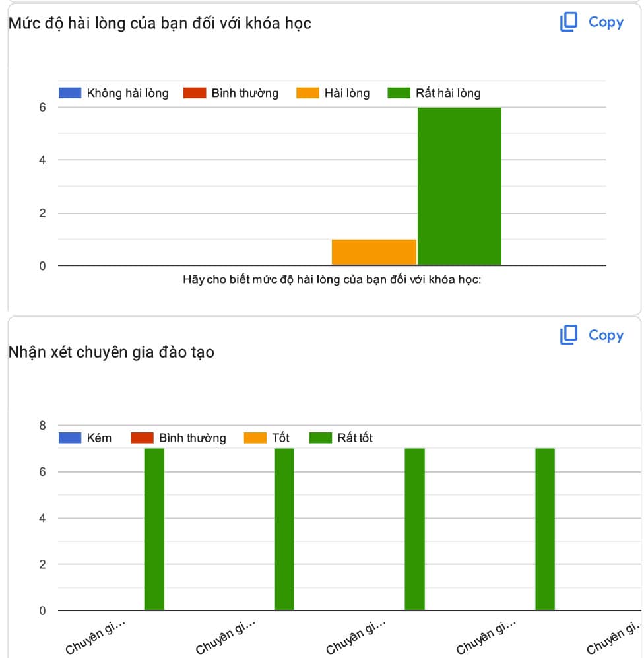Click the orange 'Tốt' legend swatch
Viewport: 644px width, 658px height.
(255, 438)
